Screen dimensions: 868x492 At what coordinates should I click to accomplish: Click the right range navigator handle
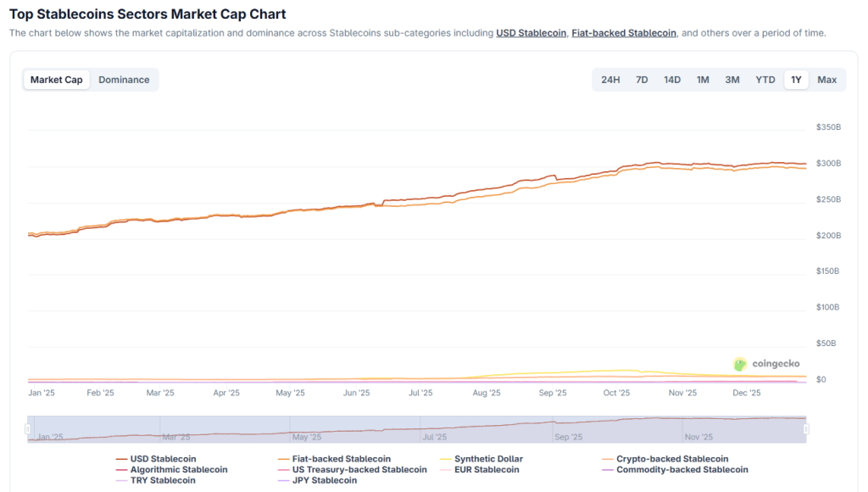pos(806,429)
